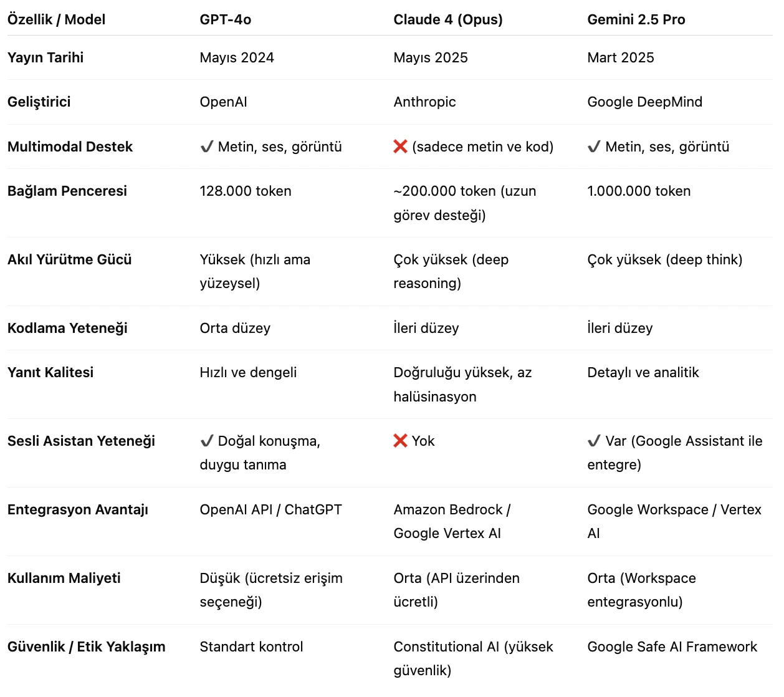The height and width of the screenshot is (697, 784).
Task: Select the "GPT-4o" column header
Action: tap(226, 19)
